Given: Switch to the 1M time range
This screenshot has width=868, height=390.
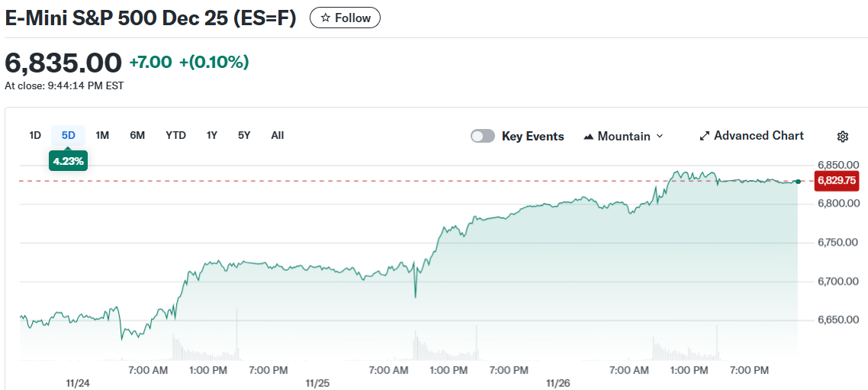Looking at the screenshot, I should click(102, 135).
